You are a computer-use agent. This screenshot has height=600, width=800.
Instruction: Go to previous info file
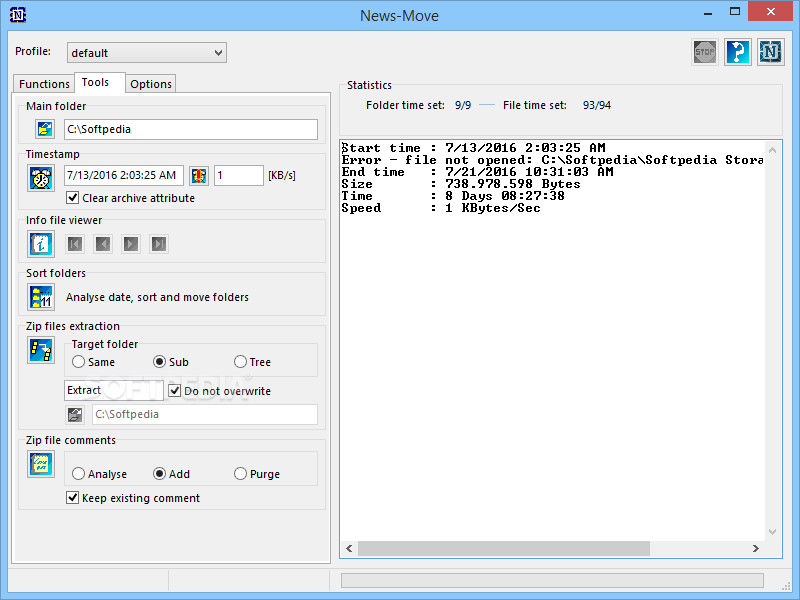click(103, 244)
